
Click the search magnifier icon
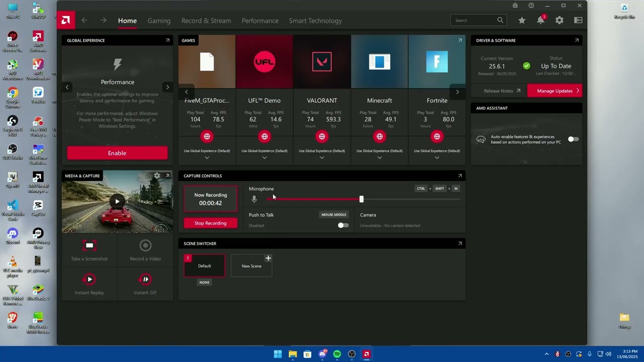[500, 20]
